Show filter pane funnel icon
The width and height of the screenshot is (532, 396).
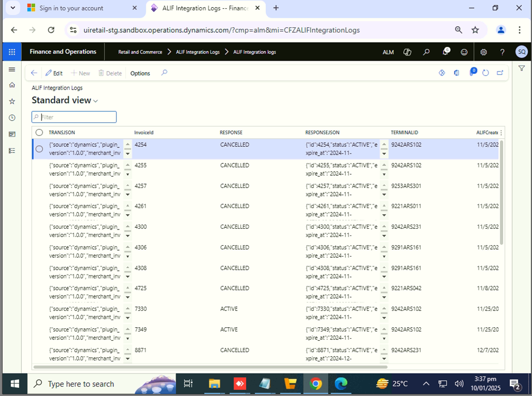tap(522, 68)
